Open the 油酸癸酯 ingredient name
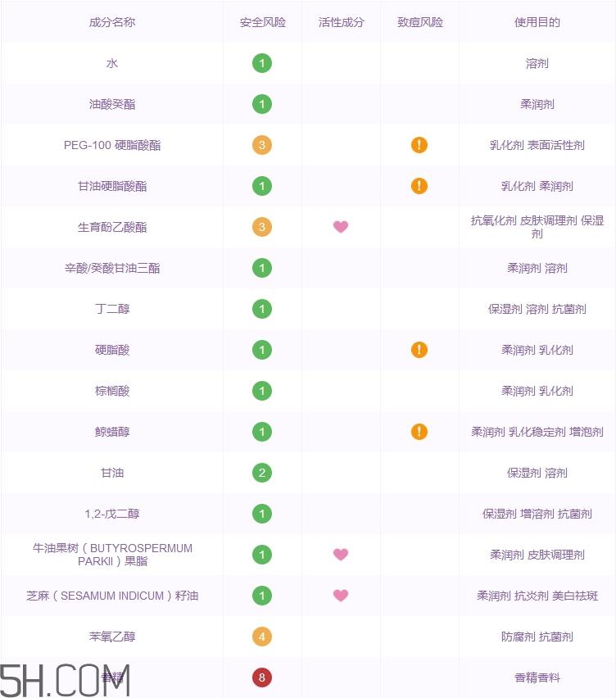616x698 pixels. 112,104
